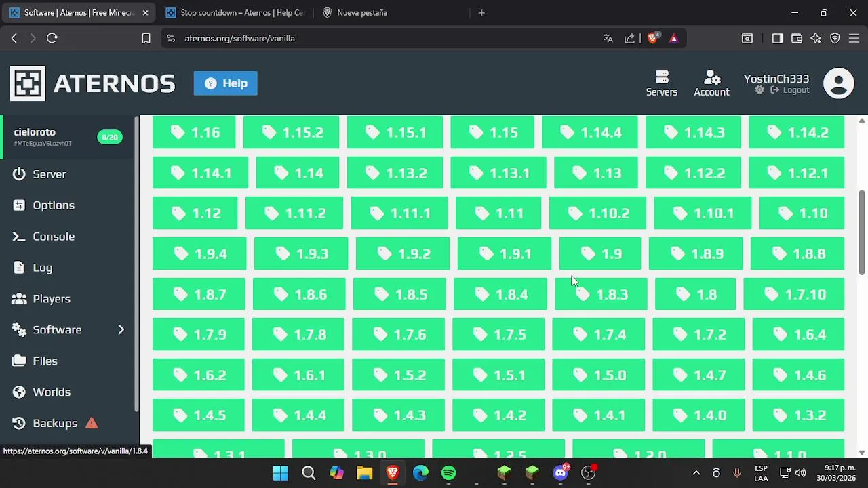
Task: Click the Backups warning icon
Action: [x=92, y=423]
